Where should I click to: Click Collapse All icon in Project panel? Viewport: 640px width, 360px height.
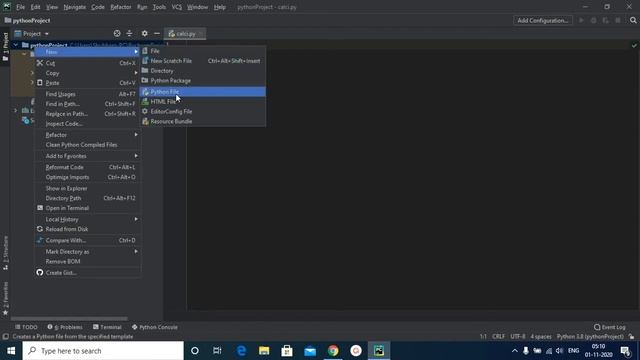(129, 34)
